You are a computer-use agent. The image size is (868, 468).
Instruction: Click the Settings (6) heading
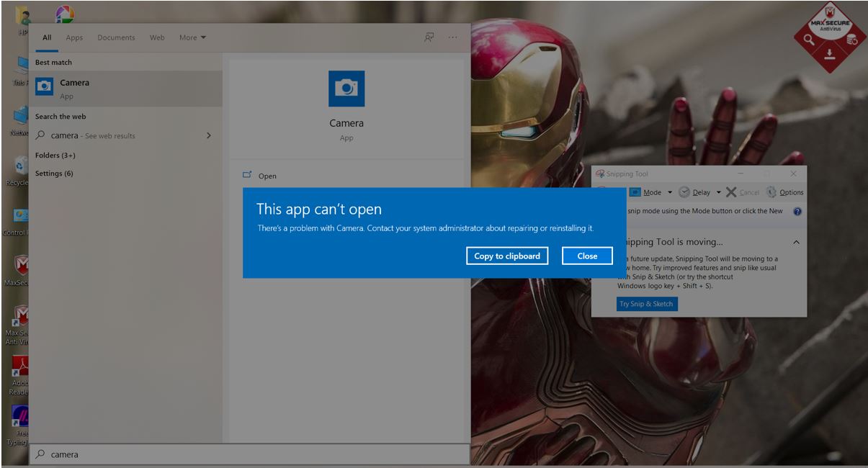point(54,174)
